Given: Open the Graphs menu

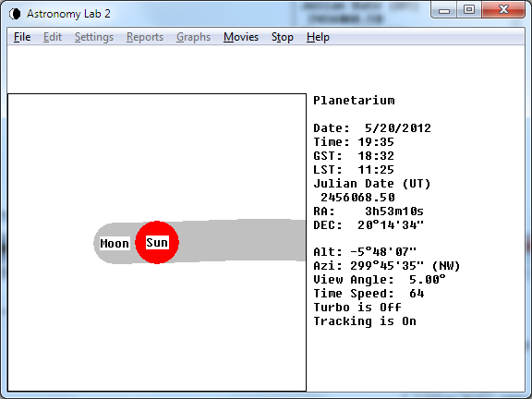Looking at the screenshot, I should [x=193, y=37].
